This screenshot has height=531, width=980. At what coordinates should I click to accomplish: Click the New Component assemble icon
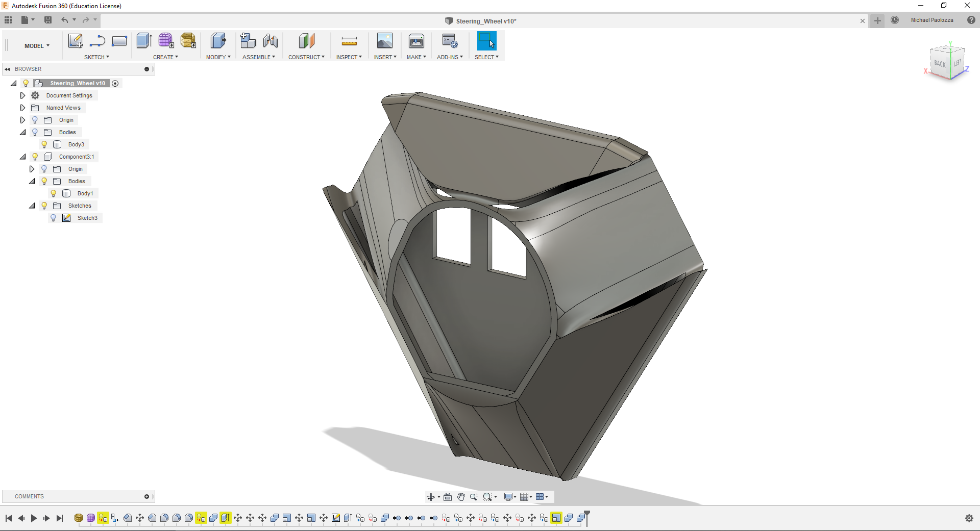point(248,41)
